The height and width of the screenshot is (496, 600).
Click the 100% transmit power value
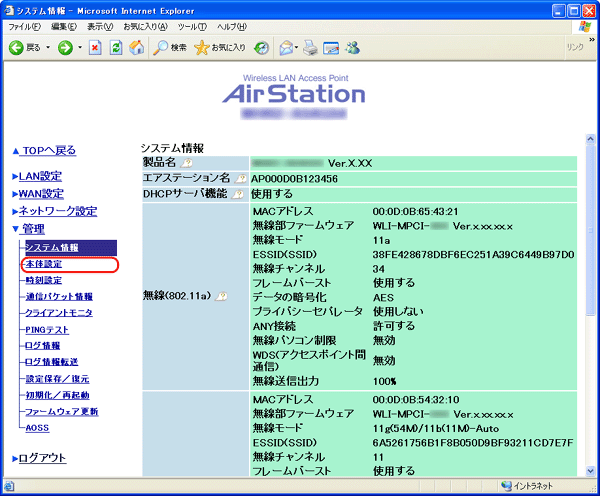[x=385, y=381]
